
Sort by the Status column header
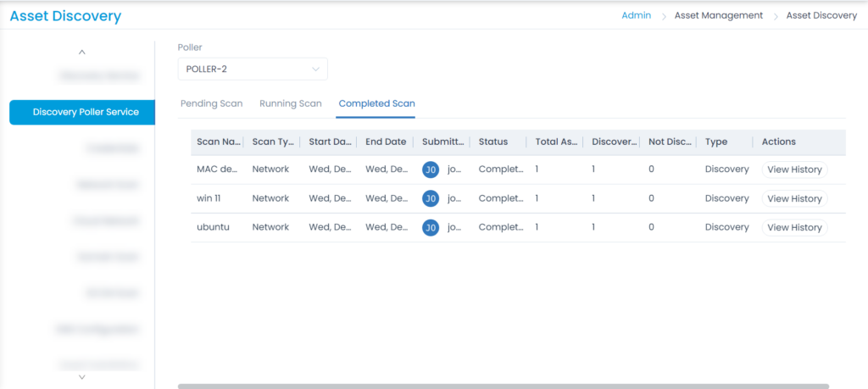click(x=493, y=142)
